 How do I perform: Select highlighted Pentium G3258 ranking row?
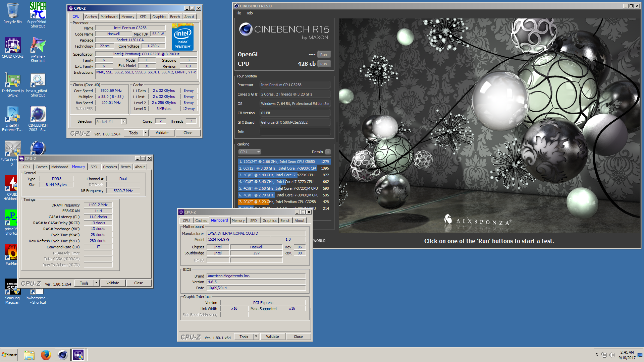pos(284,202)
